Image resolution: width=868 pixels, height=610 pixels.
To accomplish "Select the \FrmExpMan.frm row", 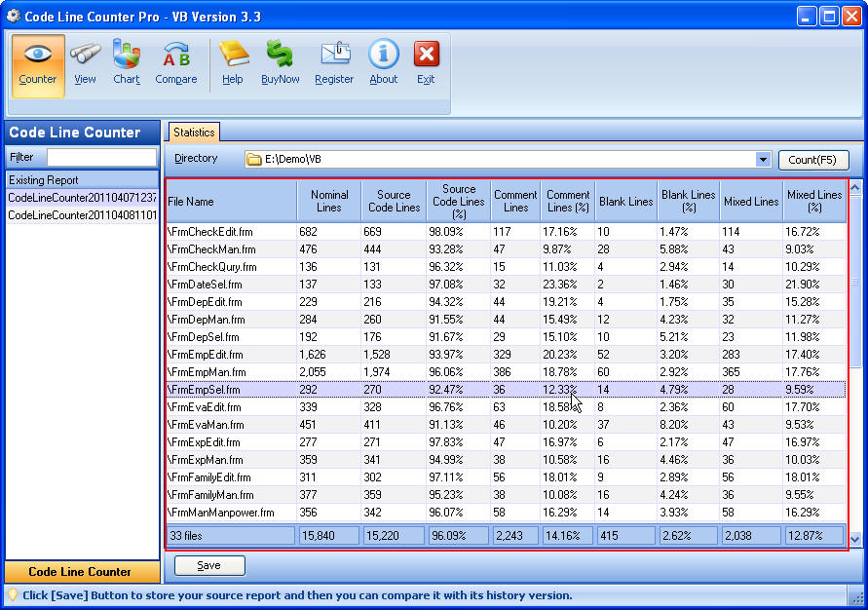I will pos(506,459).
